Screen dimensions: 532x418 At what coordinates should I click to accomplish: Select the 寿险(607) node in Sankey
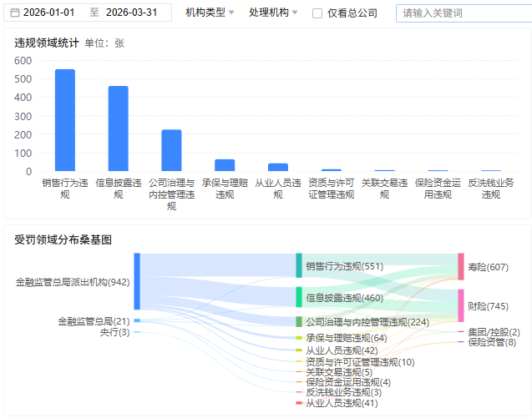click(x=460, y=266)
